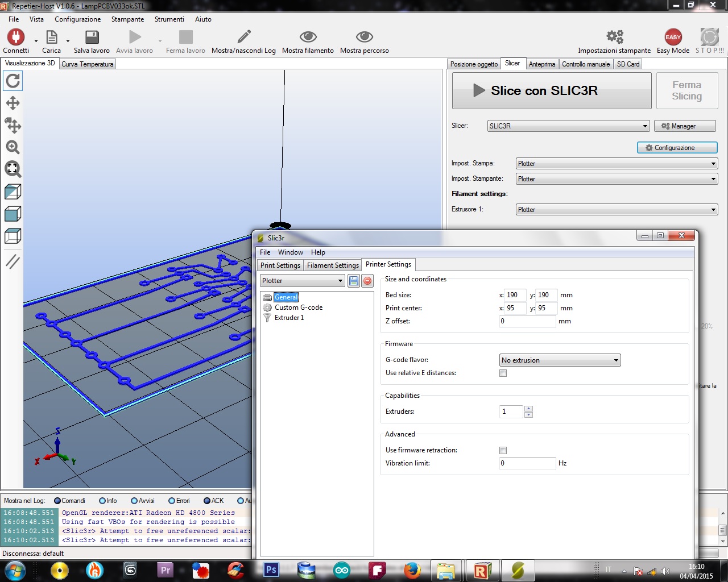Switch to isometric cube view
728x582 pixels.
click(x=13, y=192)
